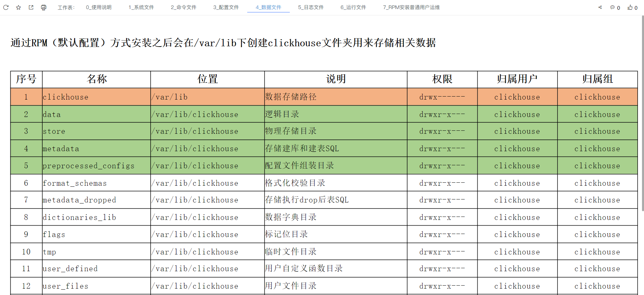Open the 2_命令文件 tab
The height and width of the screenshot is (295, 644).
pyautogui.click(x=183, y=7)
